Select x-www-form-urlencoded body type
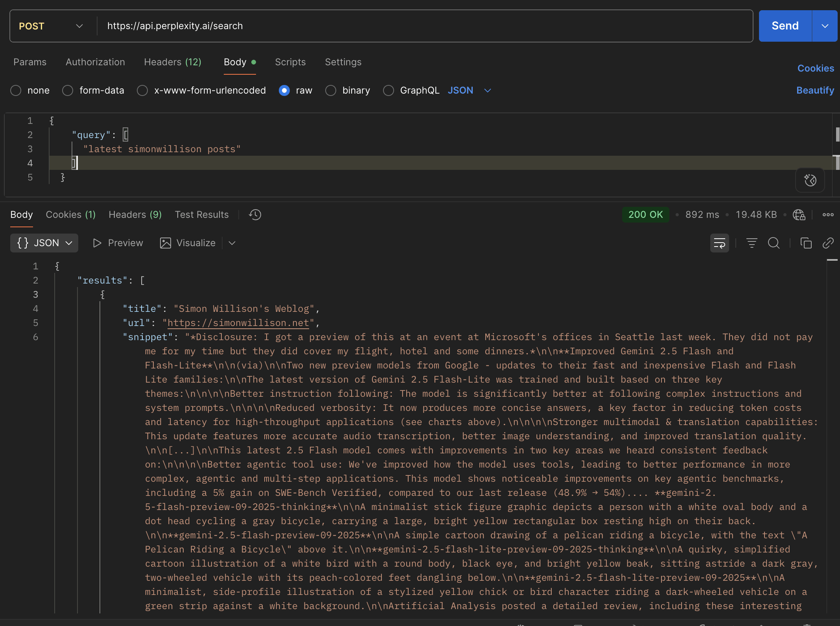 (201, 90)
